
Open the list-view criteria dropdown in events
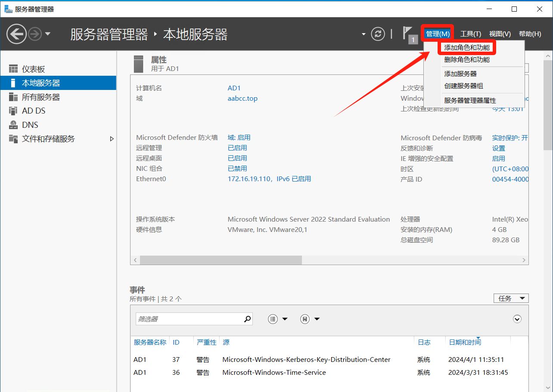pyautogui.click(x=278, y=319)
